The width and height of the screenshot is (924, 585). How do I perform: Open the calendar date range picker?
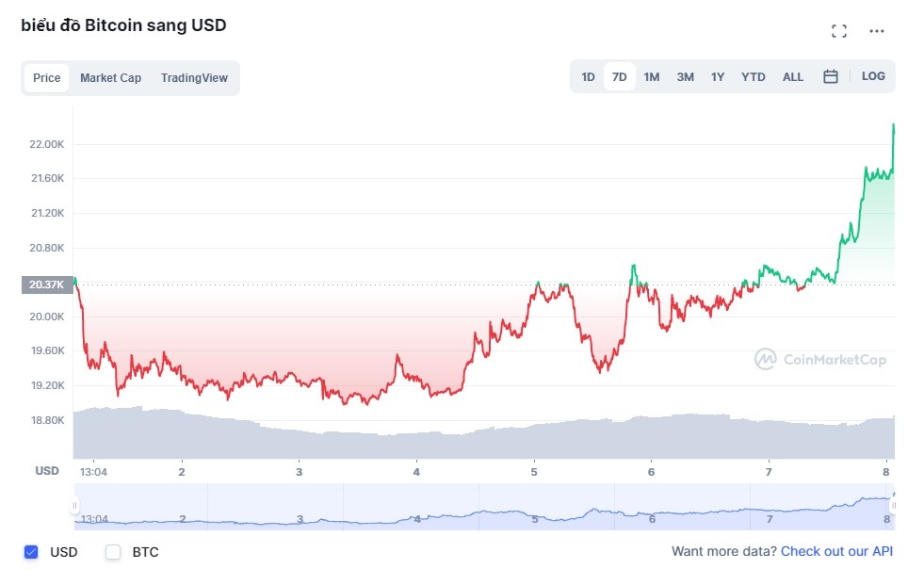pyautogui.click(x=831, y=76)
